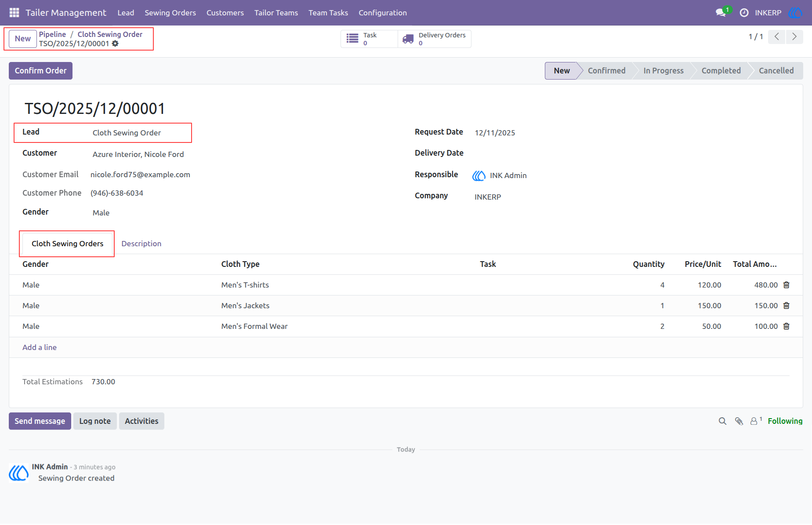Attach a file with the paperclip icon

pyautogui.click(x=739, y=421)
